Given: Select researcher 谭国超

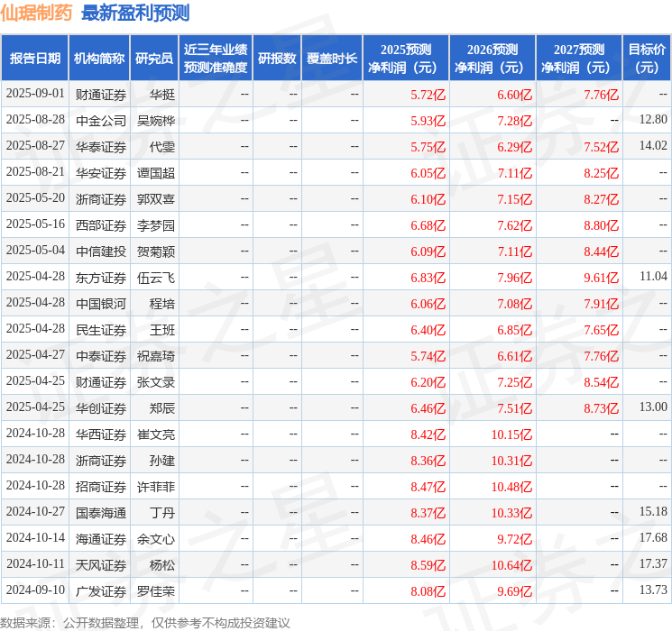Looking at the screenshot, I should [155, 173].
